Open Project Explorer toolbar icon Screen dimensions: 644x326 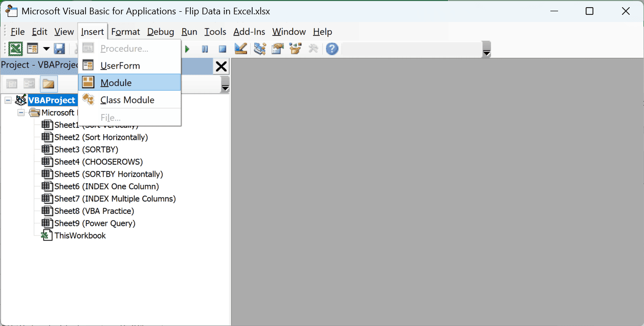tap(260, 49)
